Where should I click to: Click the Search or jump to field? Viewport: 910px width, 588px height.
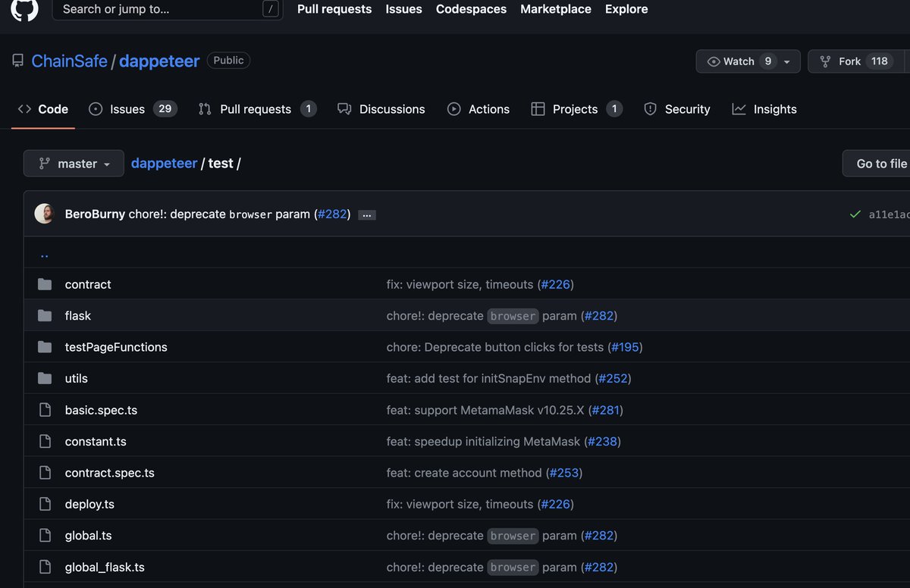coord(168,9)
